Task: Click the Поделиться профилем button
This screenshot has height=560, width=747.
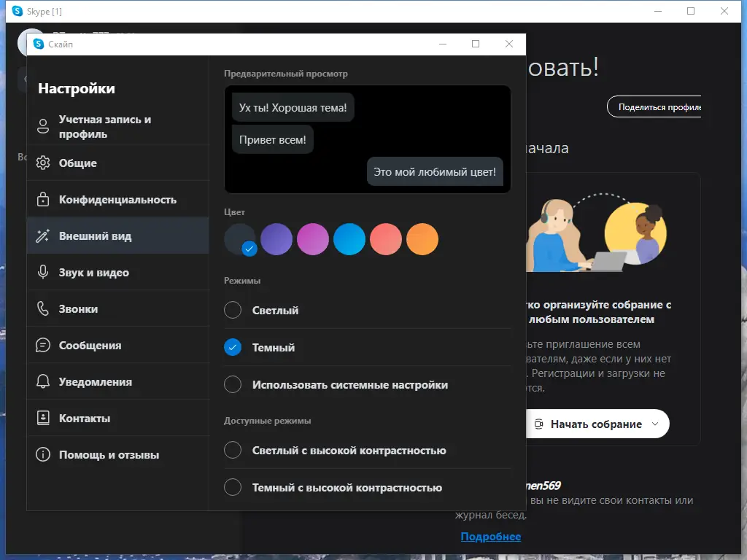Action: point(660,106)
